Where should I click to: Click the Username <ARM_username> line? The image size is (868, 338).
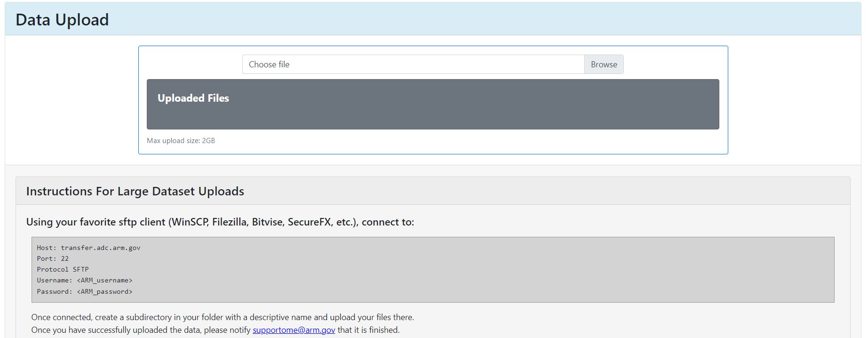coord(85,281)
